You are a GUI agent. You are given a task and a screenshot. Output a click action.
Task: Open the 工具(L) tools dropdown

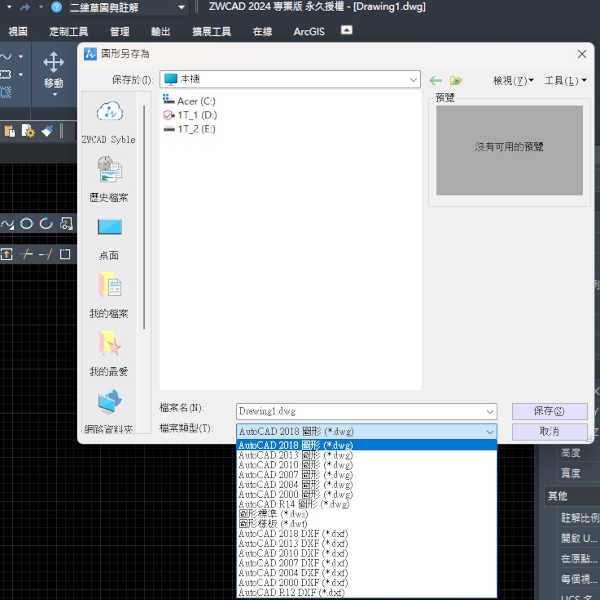tap(565, 80)
